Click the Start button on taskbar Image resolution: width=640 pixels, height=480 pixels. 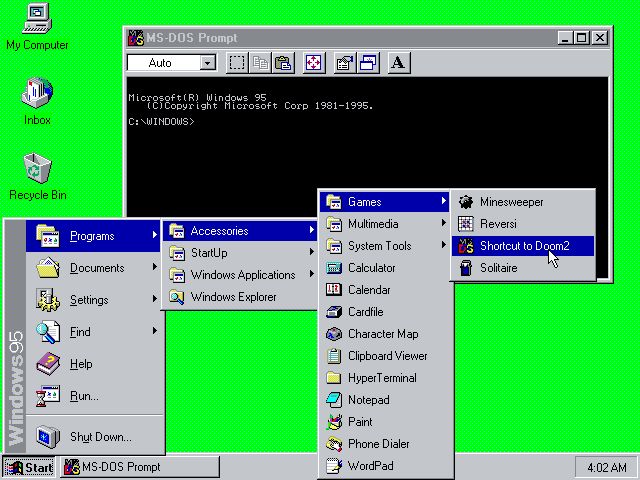pyautogui.click(x=29, y=467)
